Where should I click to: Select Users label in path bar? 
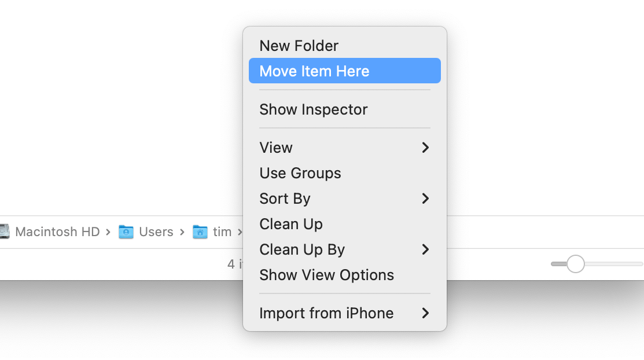156,232
